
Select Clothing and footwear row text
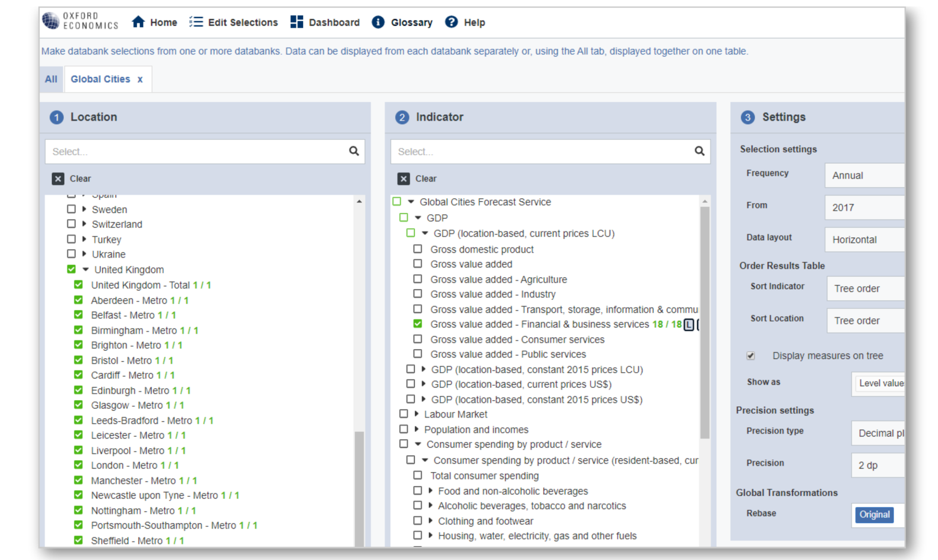(485, 521)
